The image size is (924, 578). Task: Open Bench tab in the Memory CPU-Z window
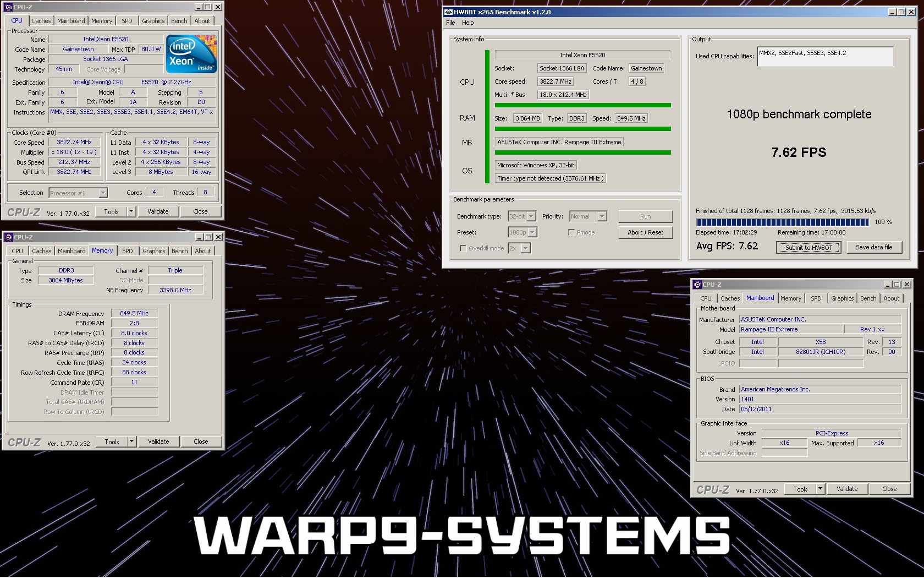pos(180,251)
